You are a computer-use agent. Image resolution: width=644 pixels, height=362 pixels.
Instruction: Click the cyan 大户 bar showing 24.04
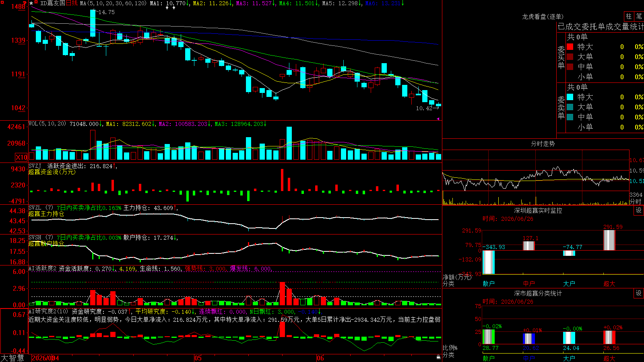point(569,338)
